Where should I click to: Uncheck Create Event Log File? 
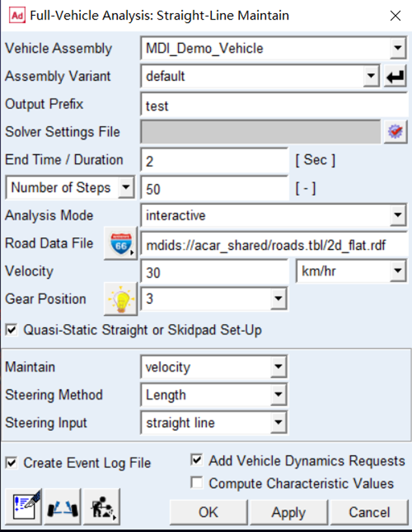pyautogui.click(x=11, y=463)
